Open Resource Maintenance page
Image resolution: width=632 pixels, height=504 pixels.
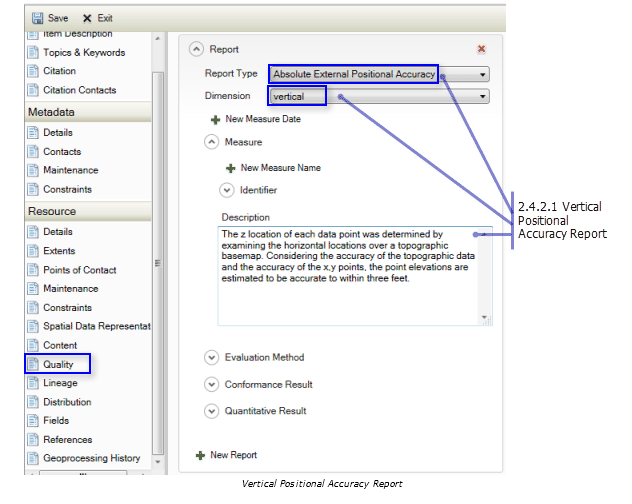tap(71, 289)
